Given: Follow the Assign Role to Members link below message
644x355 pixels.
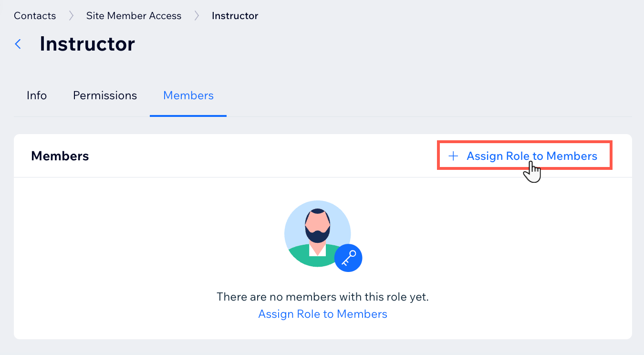Looking at the screenshot, I should coord(322,314).
